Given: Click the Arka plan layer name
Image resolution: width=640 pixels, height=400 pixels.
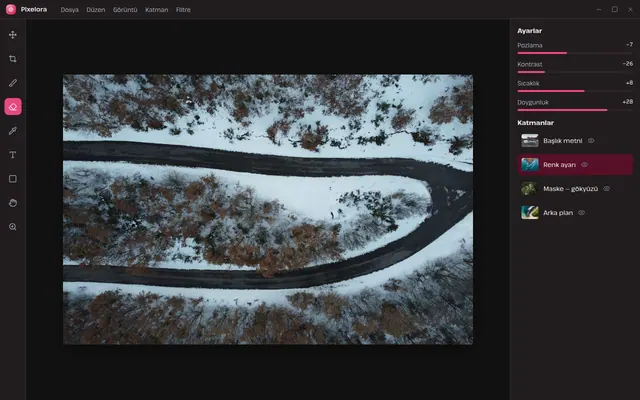Looking at the screenshot, I should (558, 213).
